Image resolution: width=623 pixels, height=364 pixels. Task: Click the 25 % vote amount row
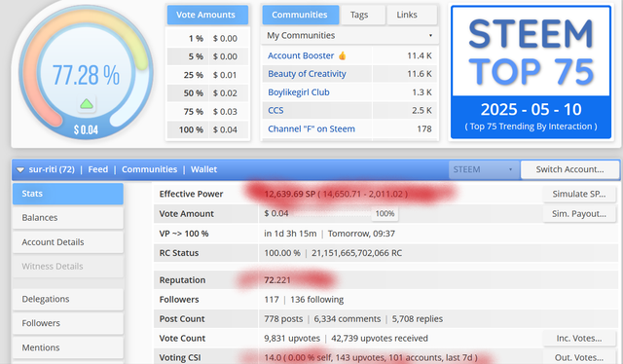point(207,75)
